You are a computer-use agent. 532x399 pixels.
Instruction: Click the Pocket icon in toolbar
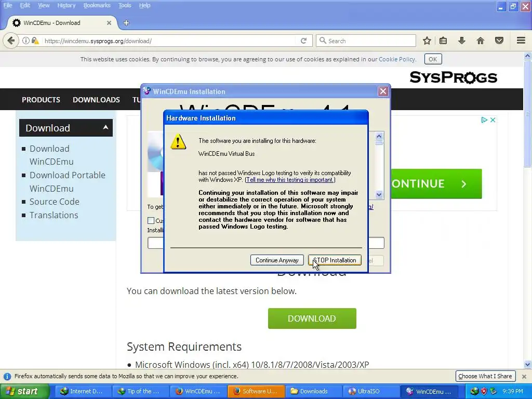(x=499, y=41)
